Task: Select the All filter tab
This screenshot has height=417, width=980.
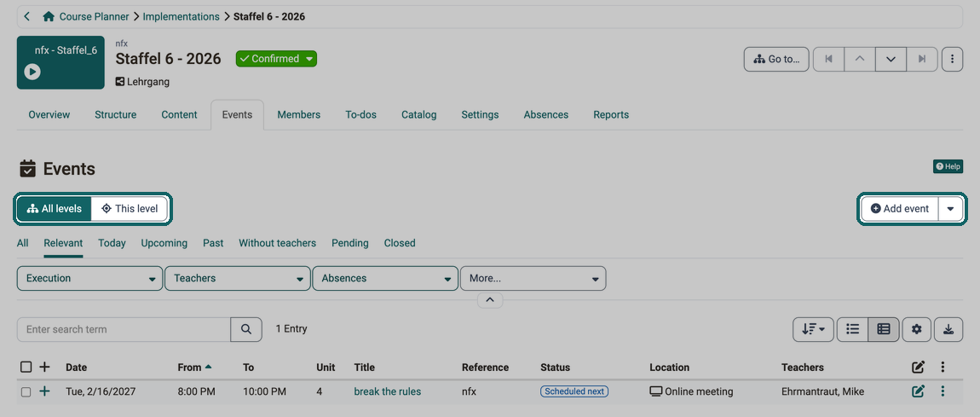Action: point(22,243)
